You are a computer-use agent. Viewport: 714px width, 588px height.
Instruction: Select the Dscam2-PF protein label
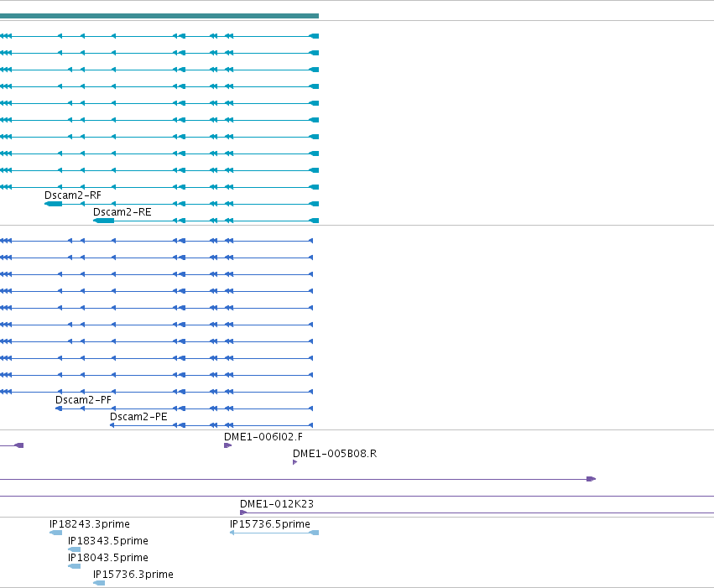83,400
